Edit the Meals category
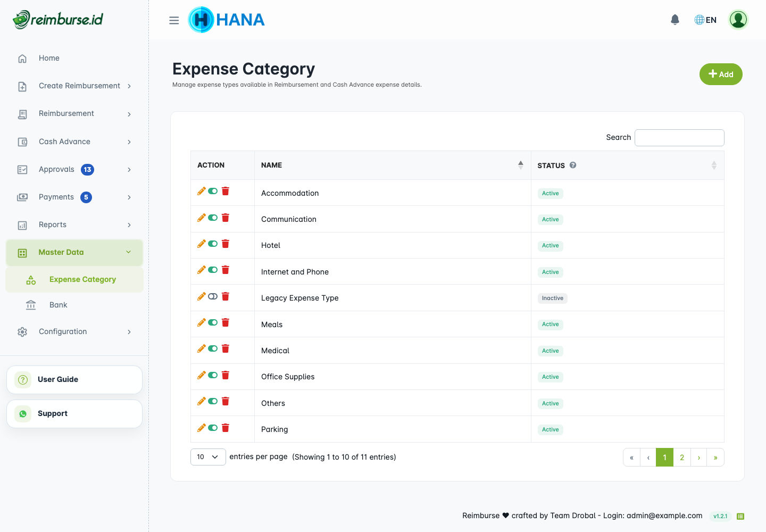Screen dimensions: 766x532 point(202,322)
